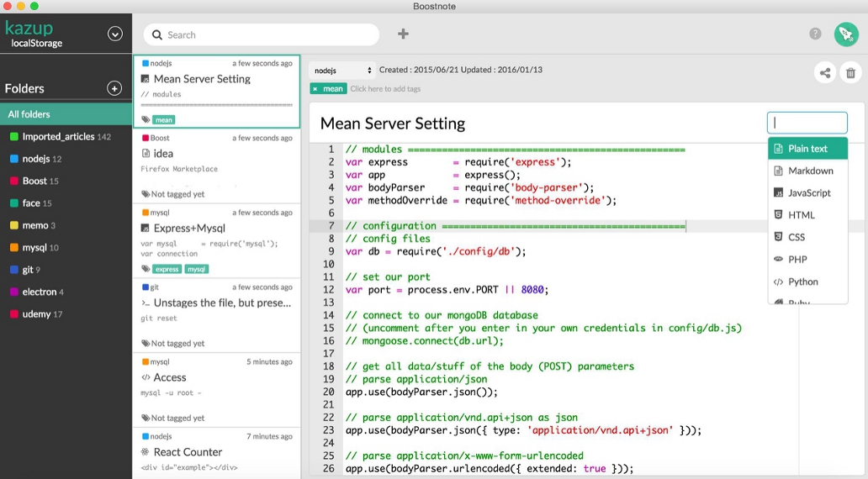Remove the mean tag with x

coord(315,88)
